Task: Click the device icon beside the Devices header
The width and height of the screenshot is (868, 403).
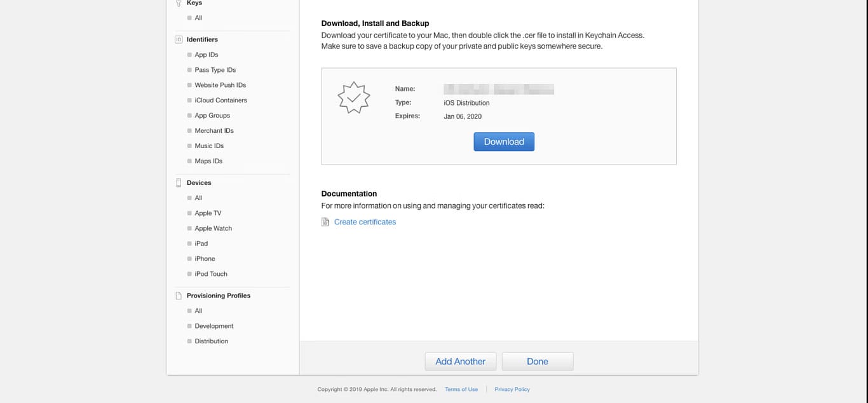Action: coord(178,182)
